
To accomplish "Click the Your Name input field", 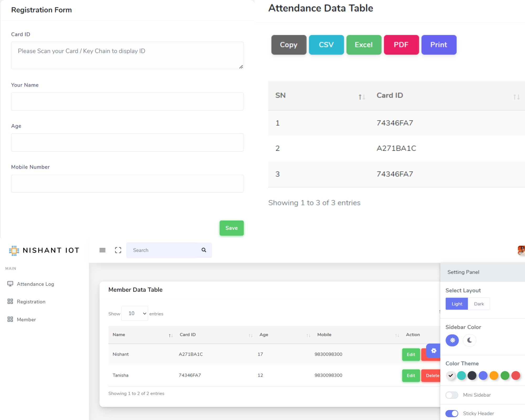I will point(127,102).
